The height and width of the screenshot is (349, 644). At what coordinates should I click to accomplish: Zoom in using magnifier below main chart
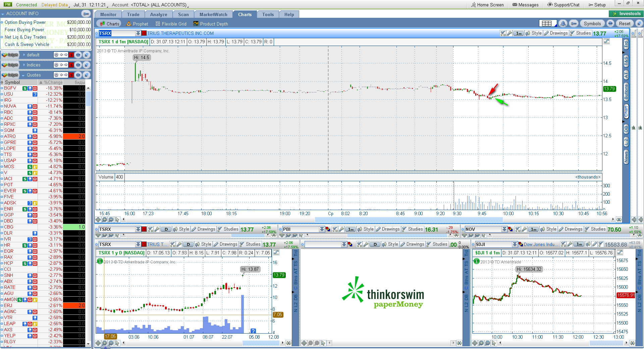click(105, 219)
